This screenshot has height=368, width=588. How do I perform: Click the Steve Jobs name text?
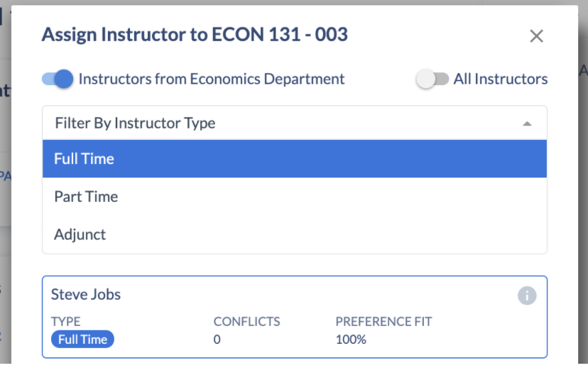pos(86,294)
